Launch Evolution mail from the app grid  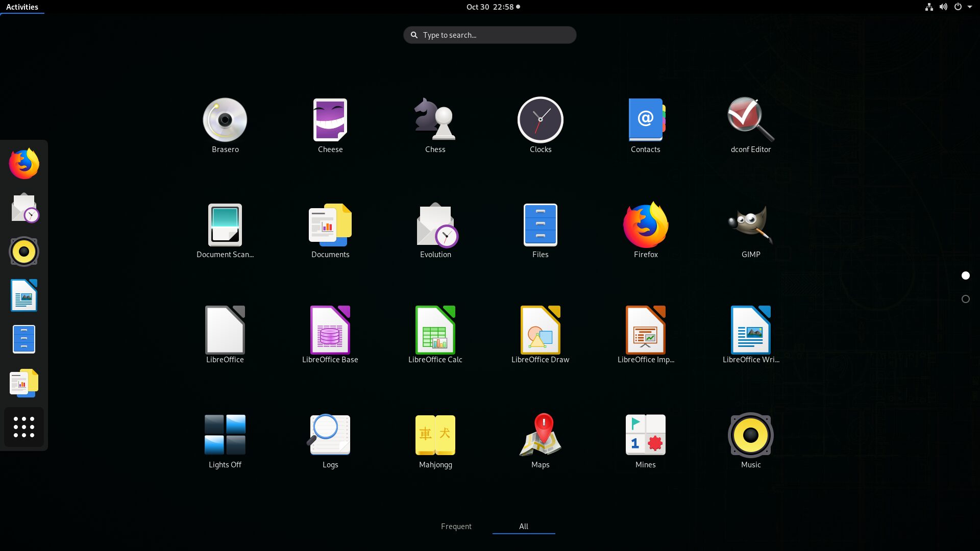[x=435, y=231]
